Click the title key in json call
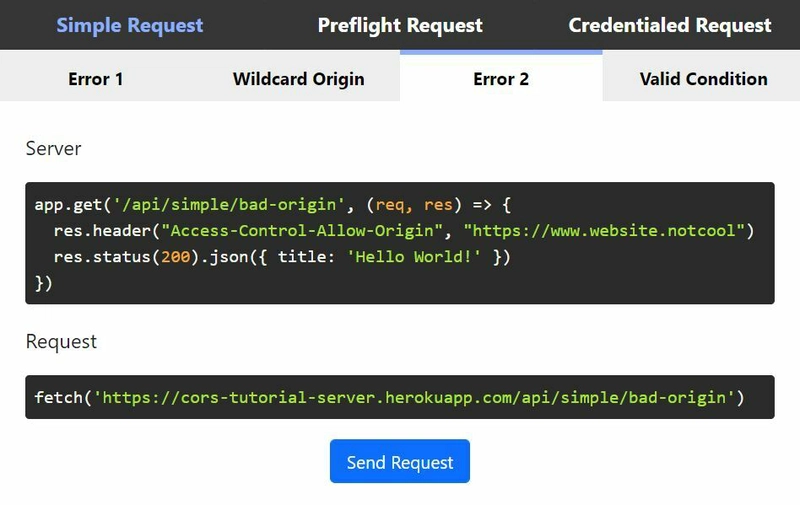 (x=302, y=257)
